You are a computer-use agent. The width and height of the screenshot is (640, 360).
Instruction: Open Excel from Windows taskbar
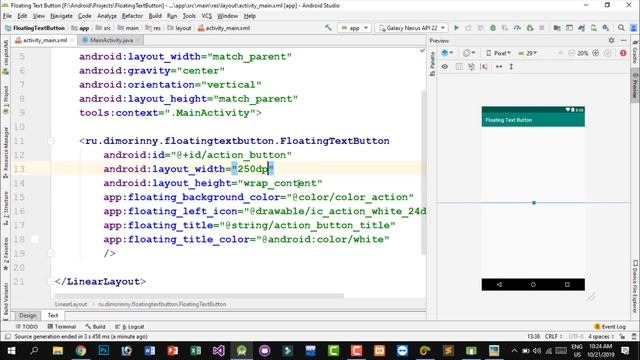tap(196, 351)
